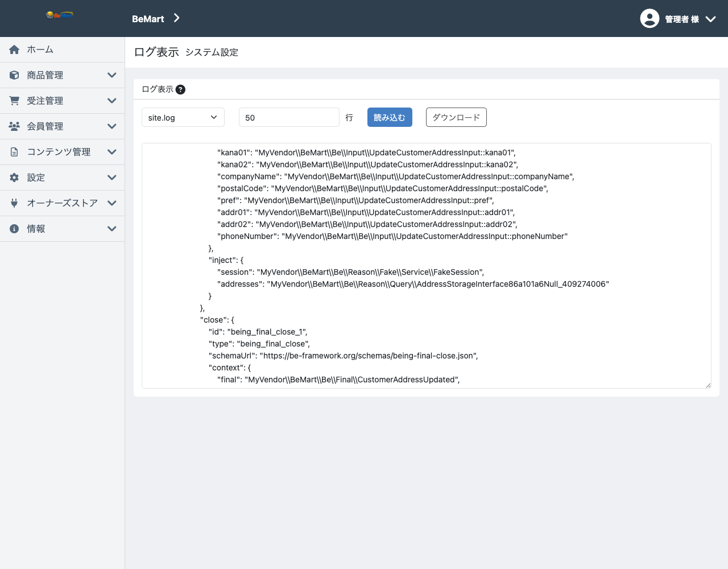
Task: Click the content document icon
Action: click(14, 152)
